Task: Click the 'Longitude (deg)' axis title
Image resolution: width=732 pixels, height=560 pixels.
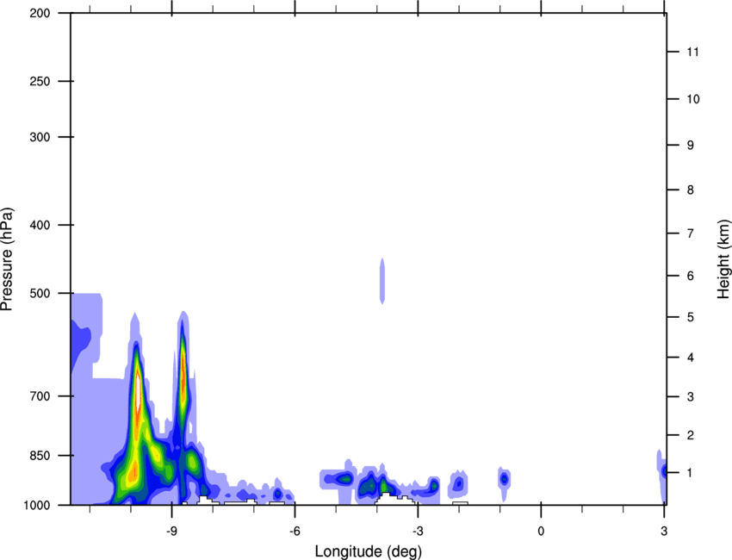Action: [368, 551]
